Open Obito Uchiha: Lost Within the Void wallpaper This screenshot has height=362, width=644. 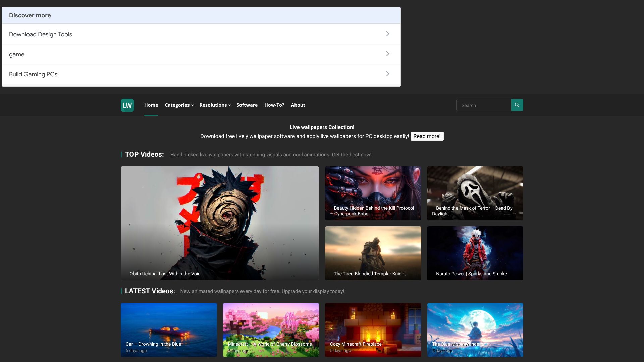[220, 223]
